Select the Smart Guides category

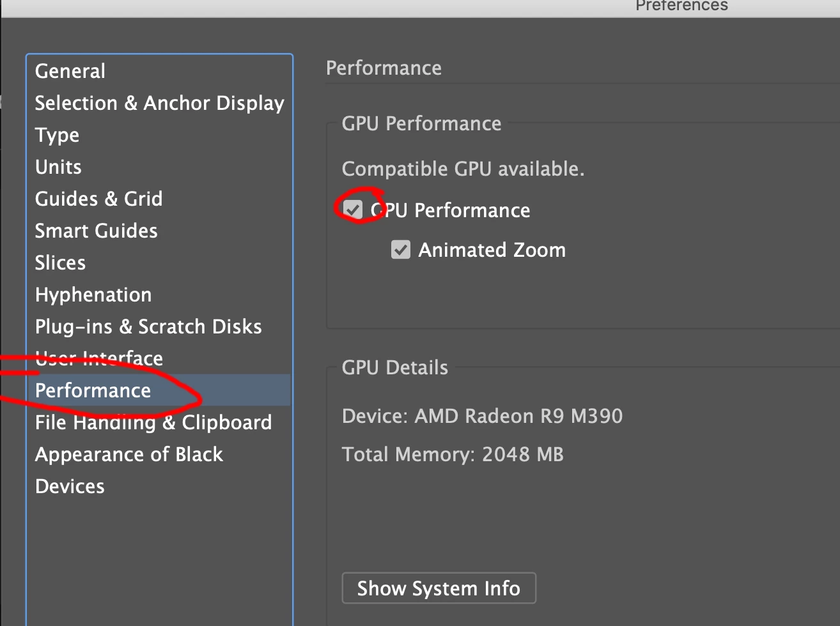point(97,231)
